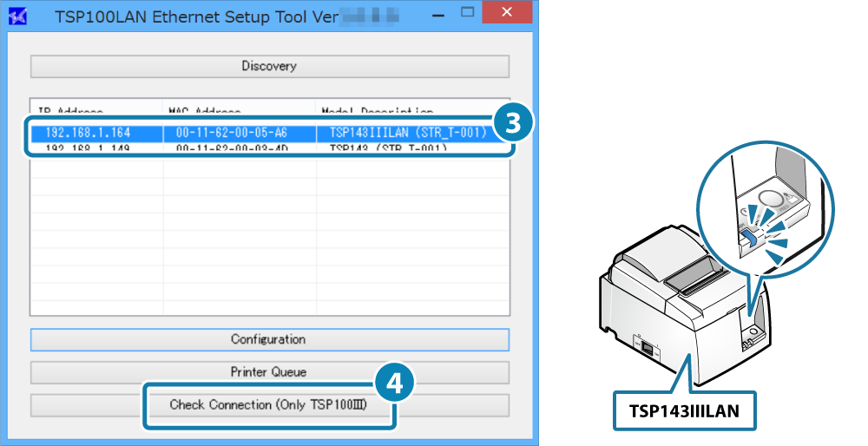Screen dimensions: 868x446
Task: Close the Ethernet Setup Tool window
Action: coord(507,12)
